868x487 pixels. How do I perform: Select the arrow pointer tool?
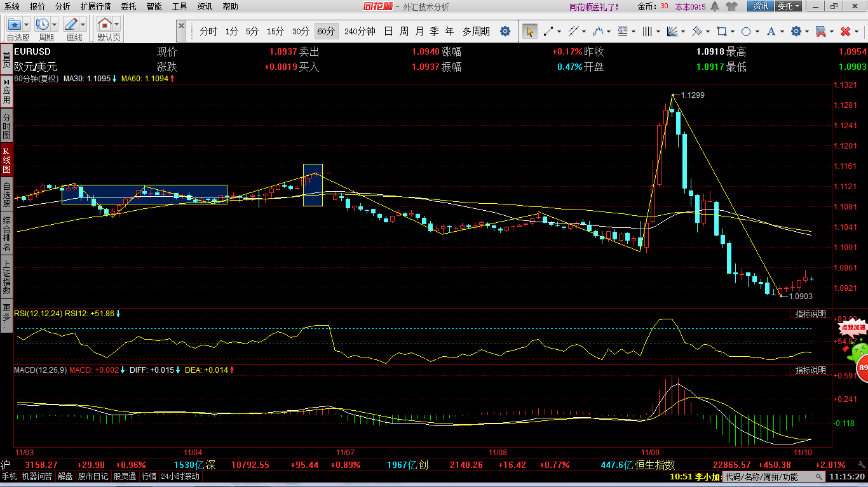tap(529, 31)
